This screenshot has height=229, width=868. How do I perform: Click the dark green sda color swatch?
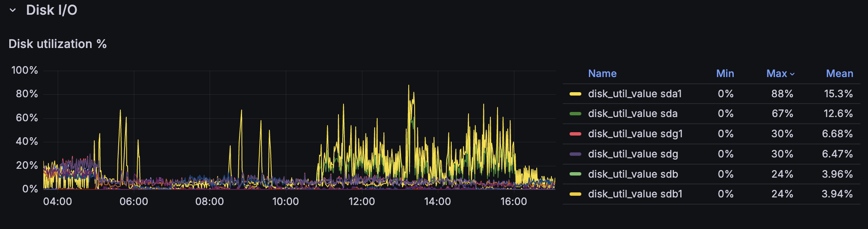point(575,114)
